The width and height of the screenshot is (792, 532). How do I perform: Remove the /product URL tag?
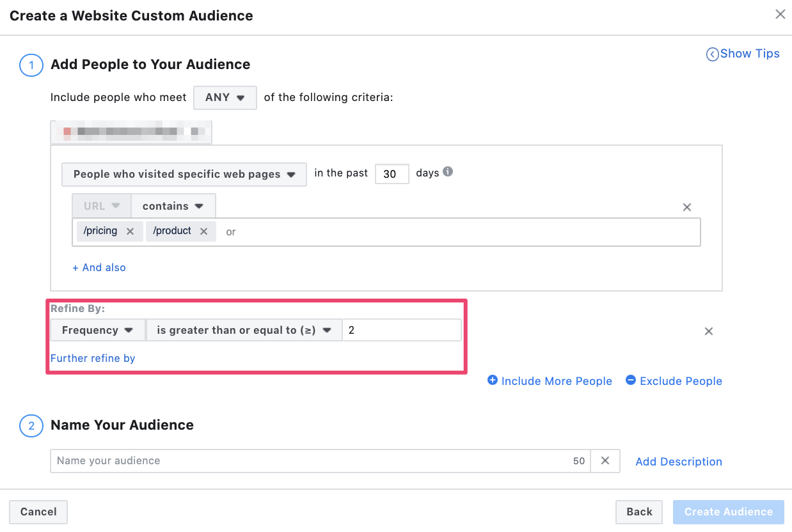[203, 231]
